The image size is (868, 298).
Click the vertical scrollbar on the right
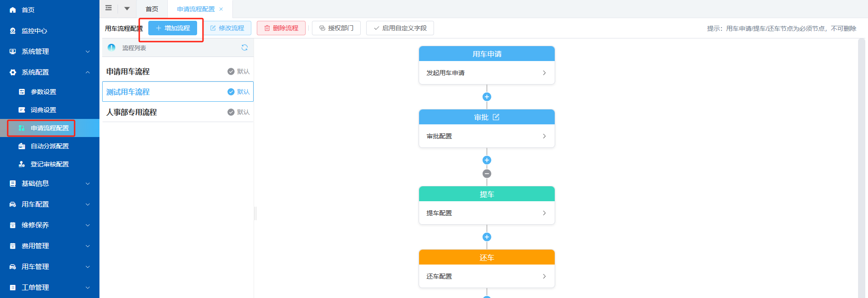861,167
